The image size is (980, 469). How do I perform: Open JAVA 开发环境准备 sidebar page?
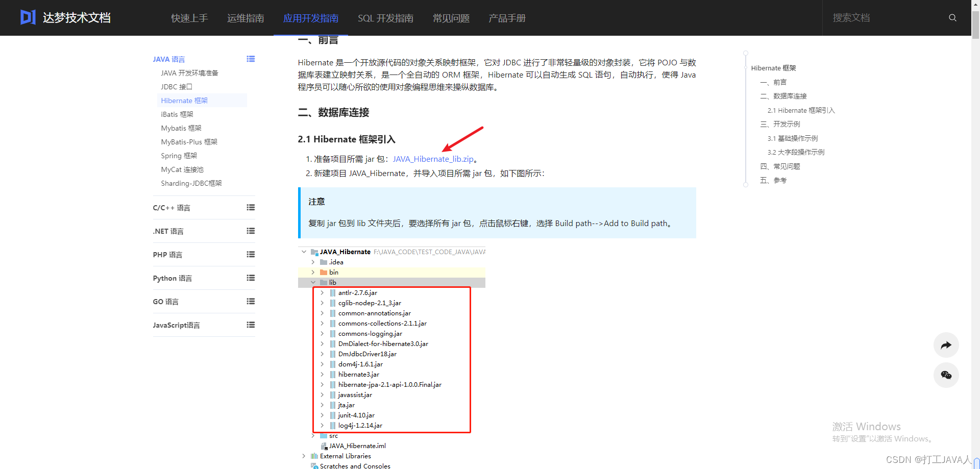coord(189,73)
